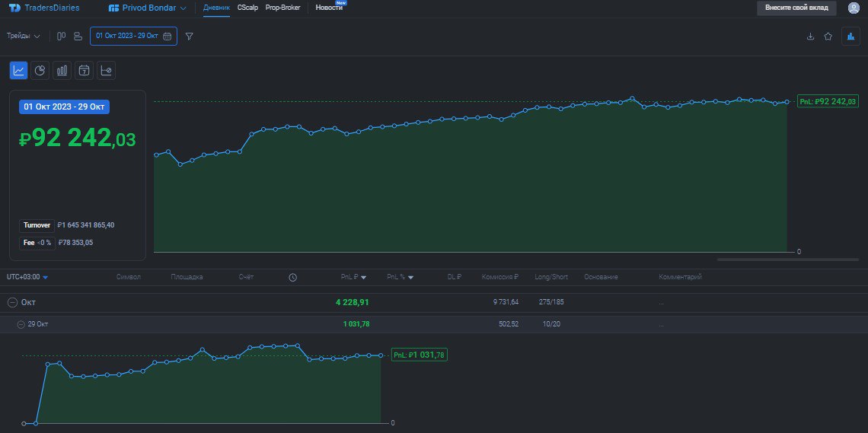Open the user profile avatar
Viewport: 868px width, 433px height.
pos(853,8)
